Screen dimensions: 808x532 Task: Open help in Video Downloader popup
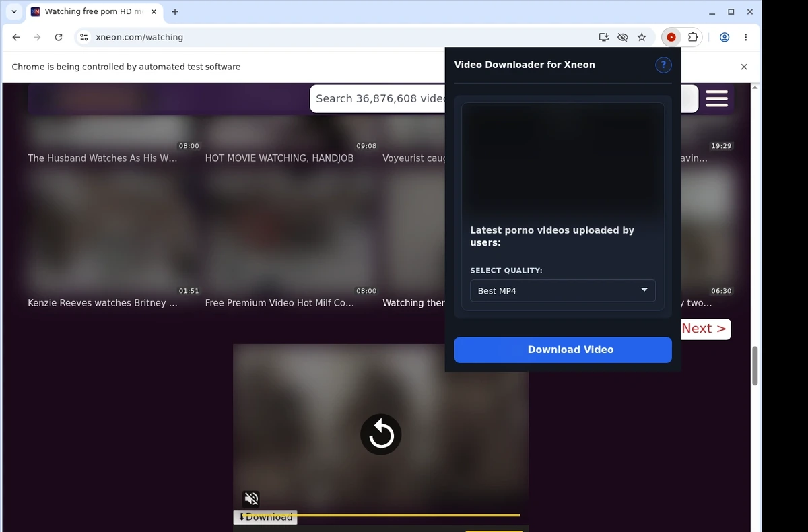tap(663, 65)
